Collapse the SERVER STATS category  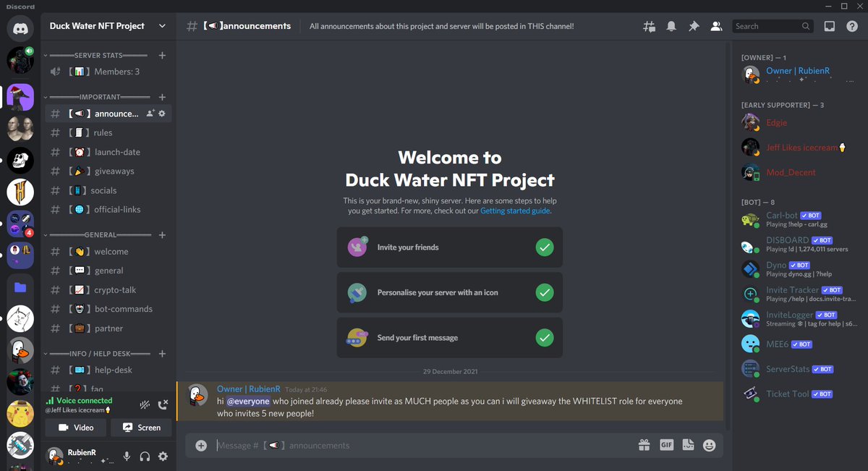[x=98, y=55]
